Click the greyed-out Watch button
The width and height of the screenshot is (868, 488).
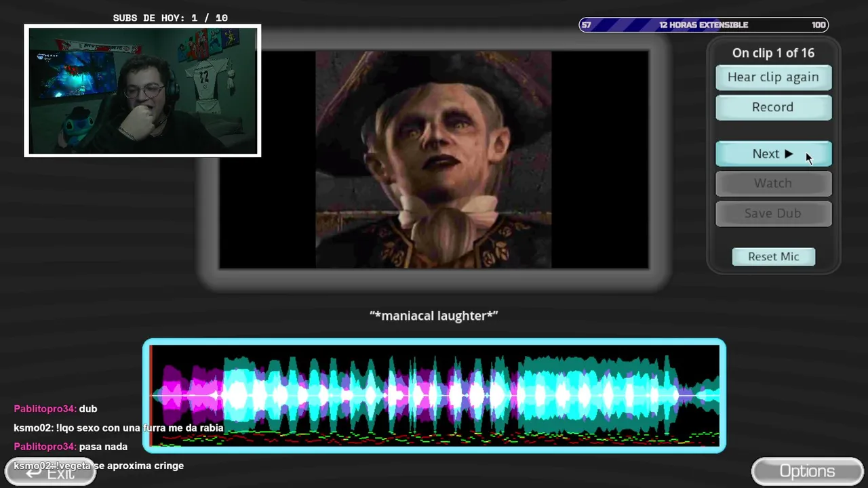tap(773, 183)
